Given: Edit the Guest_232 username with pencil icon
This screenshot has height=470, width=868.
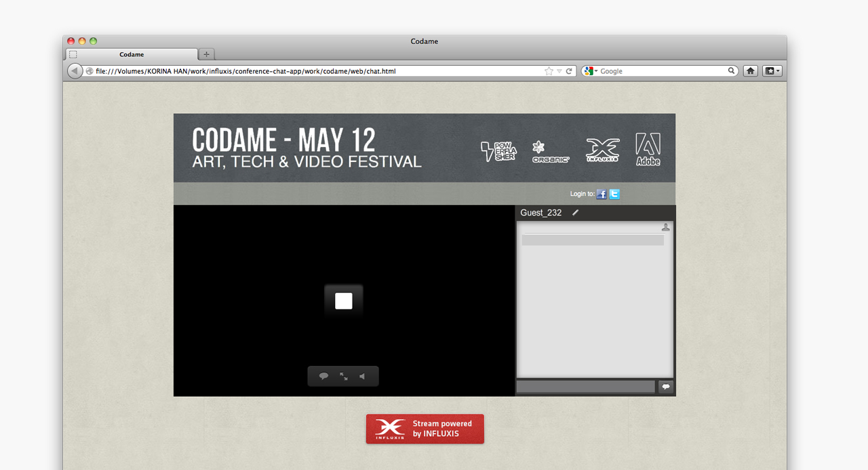Looking at the screenshot, I should click(x=576, y=213).
